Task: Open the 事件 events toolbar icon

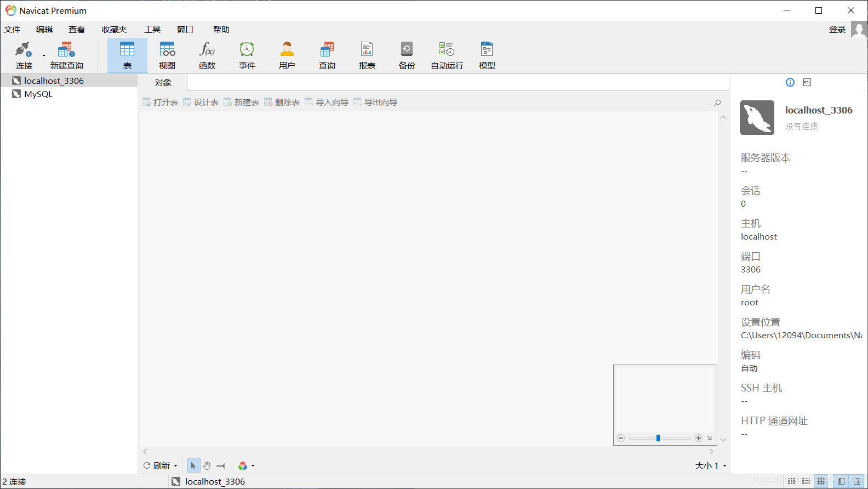Action: [247, 55]
